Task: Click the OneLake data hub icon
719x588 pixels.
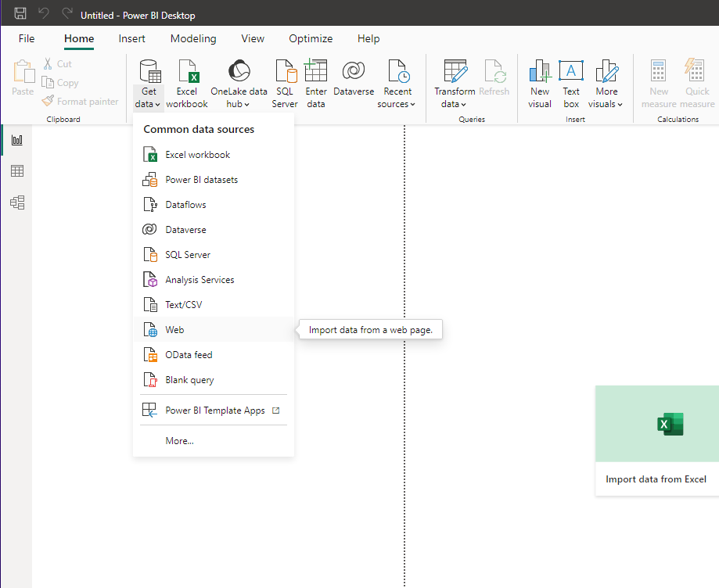Action: click(x=239, y=70)
